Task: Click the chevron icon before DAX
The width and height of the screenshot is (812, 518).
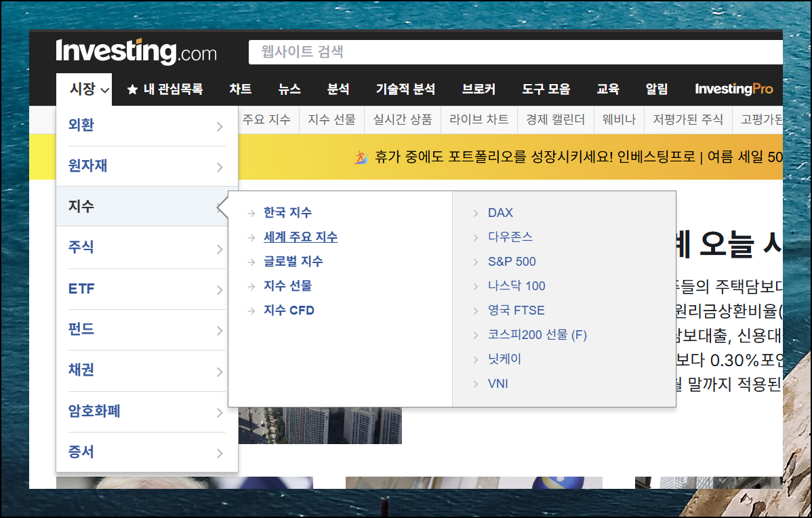Action: 475,213
